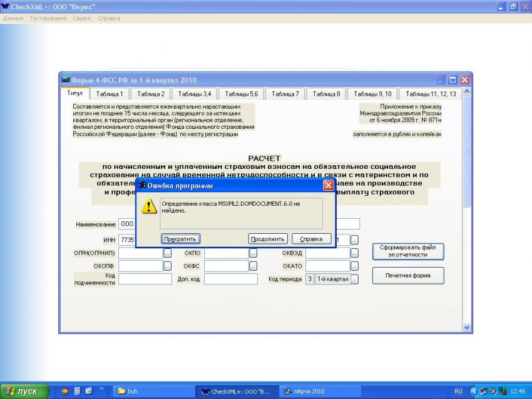Viewport: 532px width, 399px height.
Task: Switch to the Таблица 1 tab
Action: [110, 94]
